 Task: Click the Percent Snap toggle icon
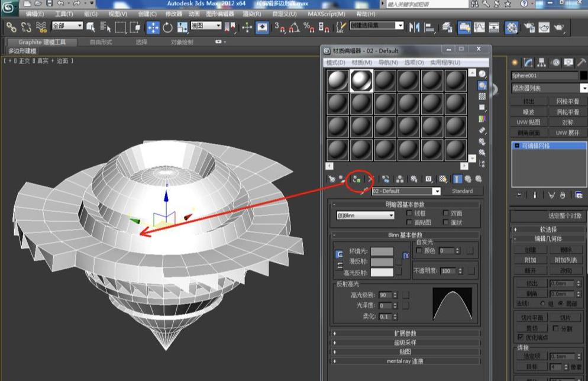[x=309, y=27]
